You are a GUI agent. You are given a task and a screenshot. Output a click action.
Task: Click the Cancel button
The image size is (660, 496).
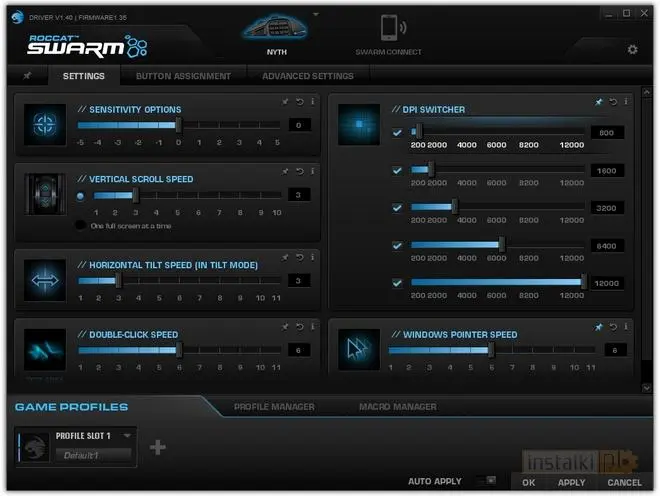click(624, 483)
